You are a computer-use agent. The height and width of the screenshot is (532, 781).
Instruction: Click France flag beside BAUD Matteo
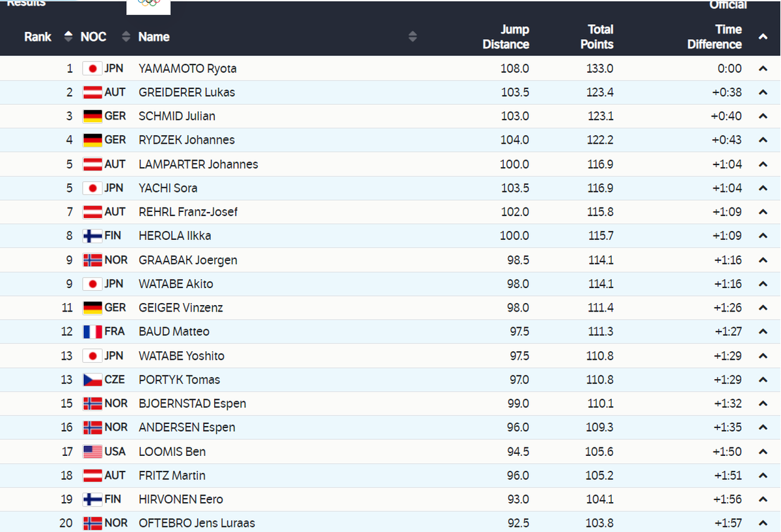(92, 332)
